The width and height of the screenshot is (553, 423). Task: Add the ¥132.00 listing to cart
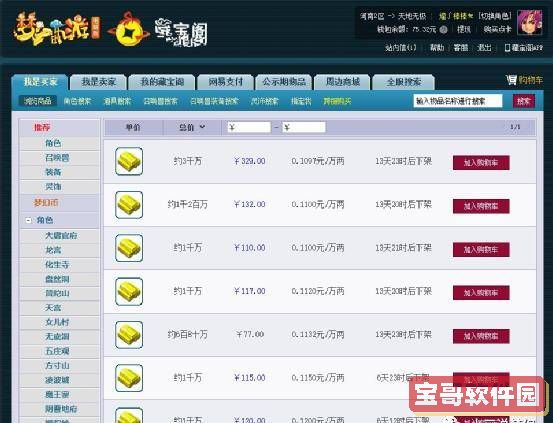point(481,206)
